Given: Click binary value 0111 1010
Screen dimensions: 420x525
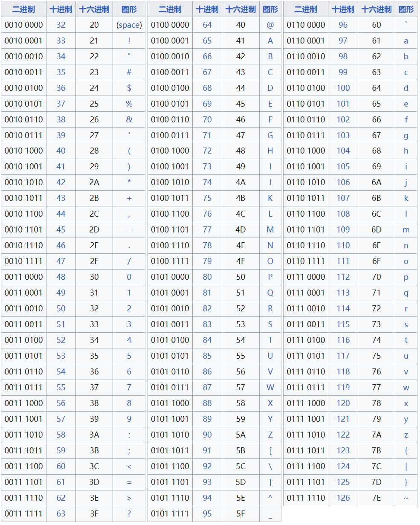Looking at the screenshot, I should 306,435.
